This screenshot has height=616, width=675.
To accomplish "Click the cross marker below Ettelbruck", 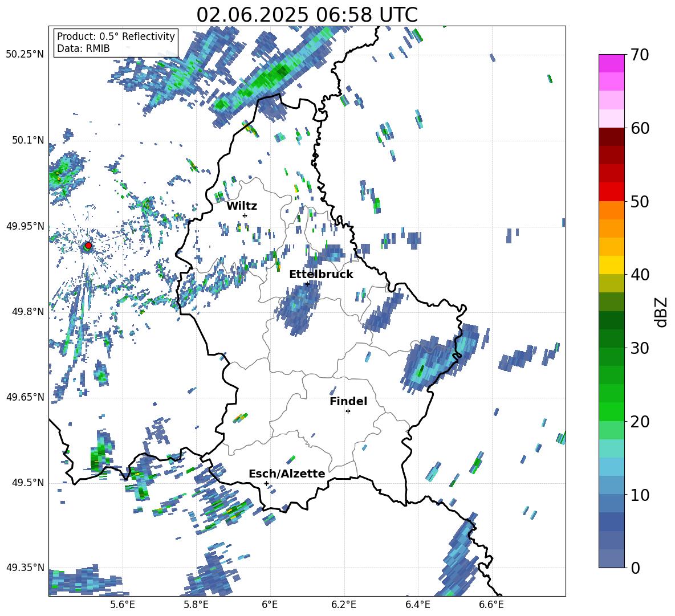I will (x=307, y=284).
